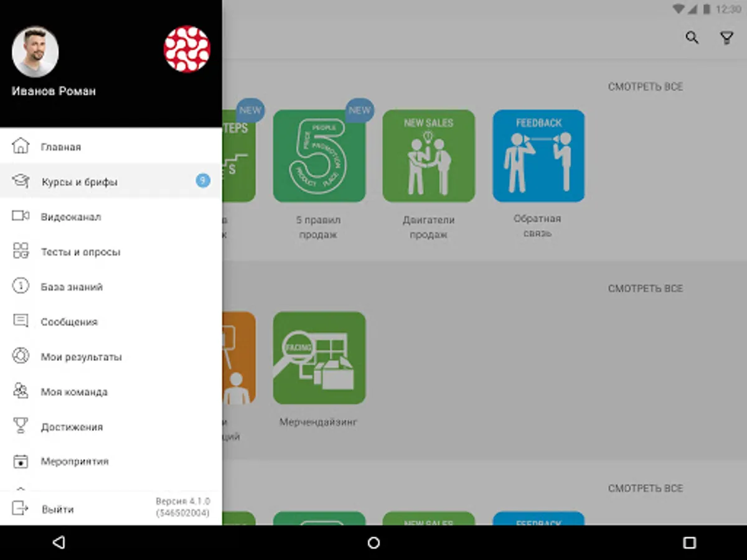Tap the Android home circle button
The height and width of the screenshot is (560, 747).
tap(374, 543)
